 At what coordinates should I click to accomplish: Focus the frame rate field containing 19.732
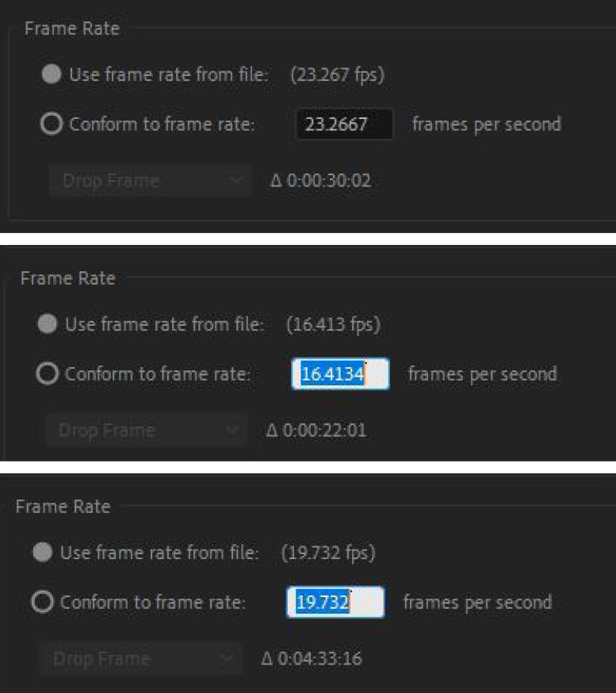(335, 602)
